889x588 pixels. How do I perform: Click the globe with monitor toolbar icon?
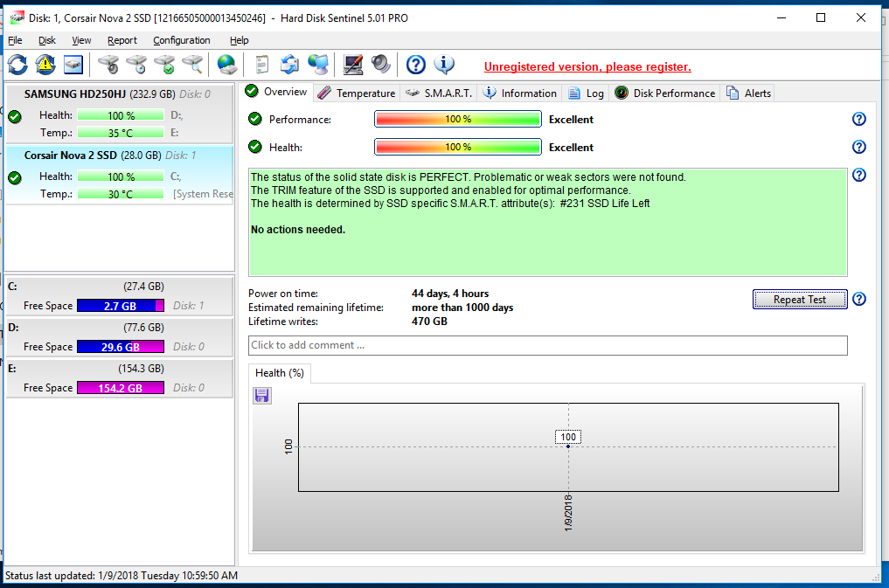[318, 65]
